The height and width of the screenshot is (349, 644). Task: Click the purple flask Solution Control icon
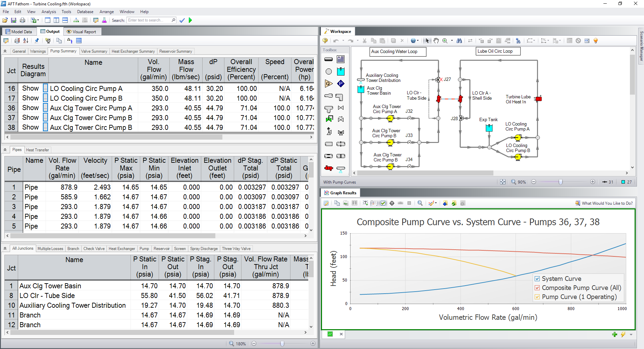[x=104, y=20]
